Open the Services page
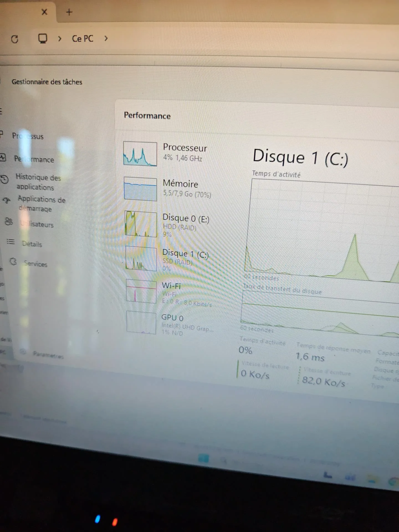399x532 pixels. pos(35,264)
